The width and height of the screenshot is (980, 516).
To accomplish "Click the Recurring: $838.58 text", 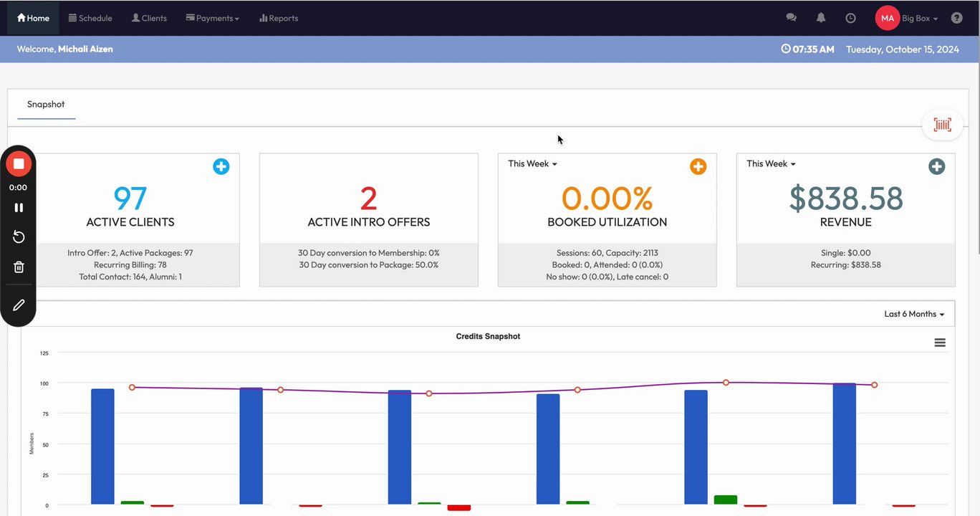I will pos(846,264).
